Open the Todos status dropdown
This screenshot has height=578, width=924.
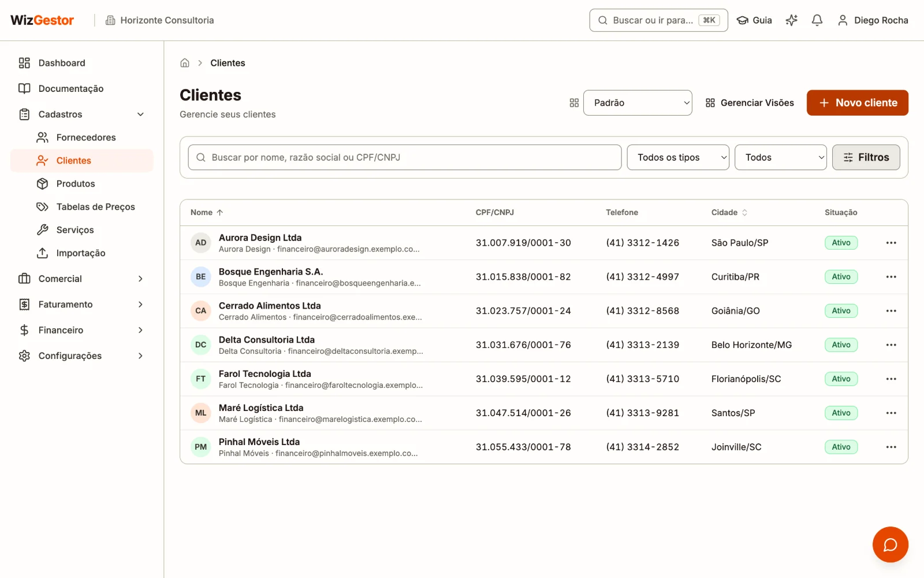(781, 157)
